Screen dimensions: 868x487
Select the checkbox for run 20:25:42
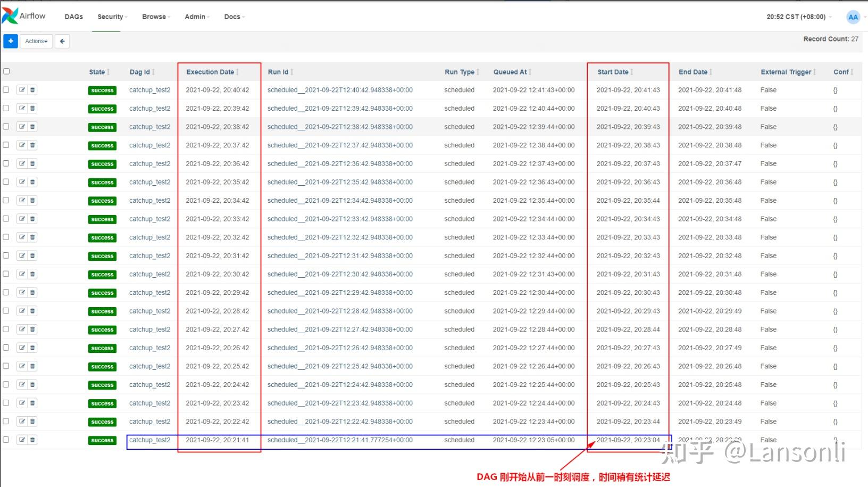tap(6, 366)
